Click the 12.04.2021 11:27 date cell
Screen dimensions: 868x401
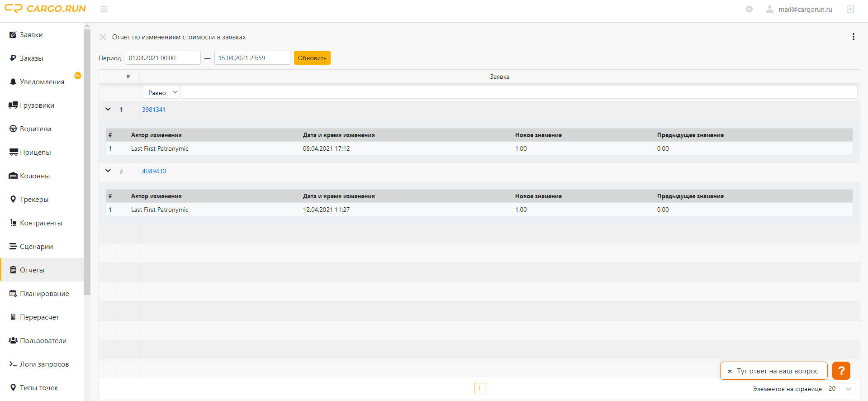pyautogui.click(x=326, y=210)
